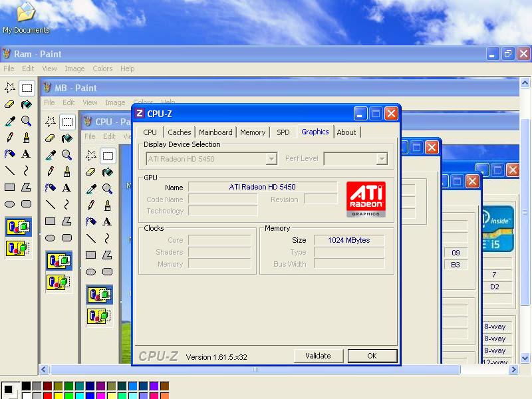
Task: Select the Free-Form Select tool in CPU - Paint
Action: click(x=91, y=156)
